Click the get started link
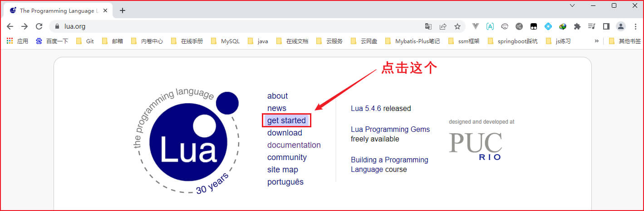This screenshot has height=211, width=644. coord(286,121)
